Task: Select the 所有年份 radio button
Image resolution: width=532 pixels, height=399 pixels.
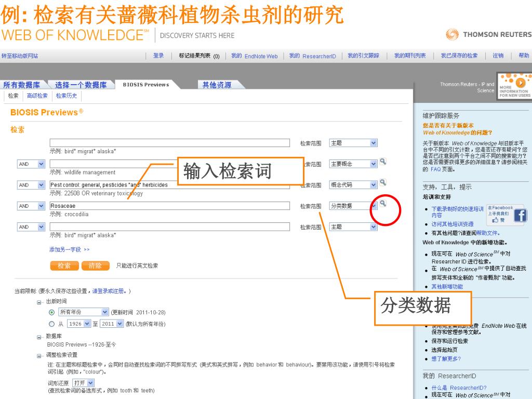Action: click(51, 312)
